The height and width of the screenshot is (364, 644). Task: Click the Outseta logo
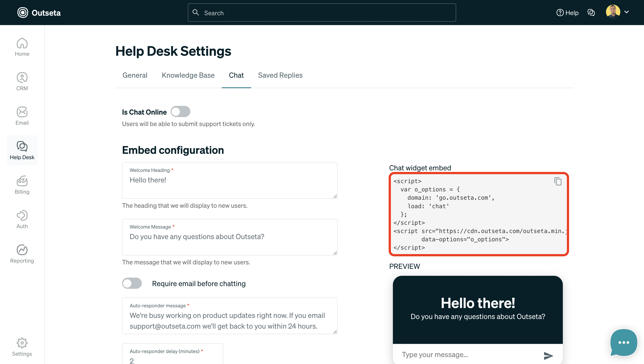tap(39, 13)
